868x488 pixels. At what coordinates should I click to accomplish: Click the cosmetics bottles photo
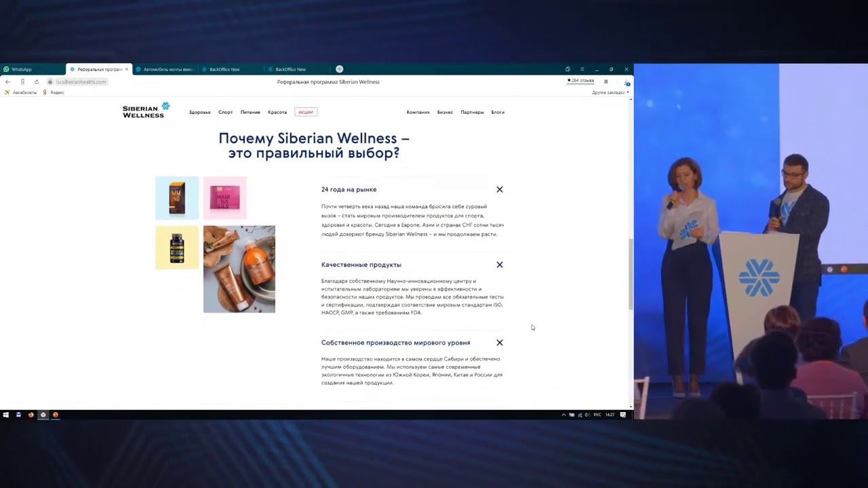(239, 269)
